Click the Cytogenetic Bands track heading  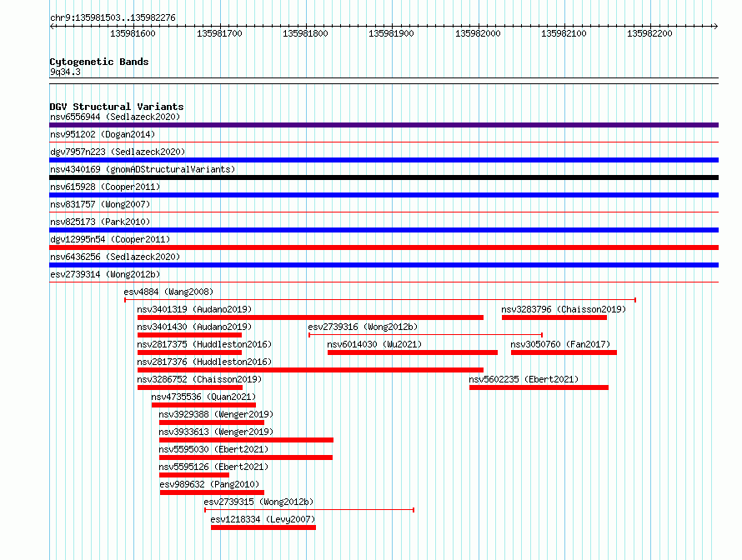pos(99,62)
